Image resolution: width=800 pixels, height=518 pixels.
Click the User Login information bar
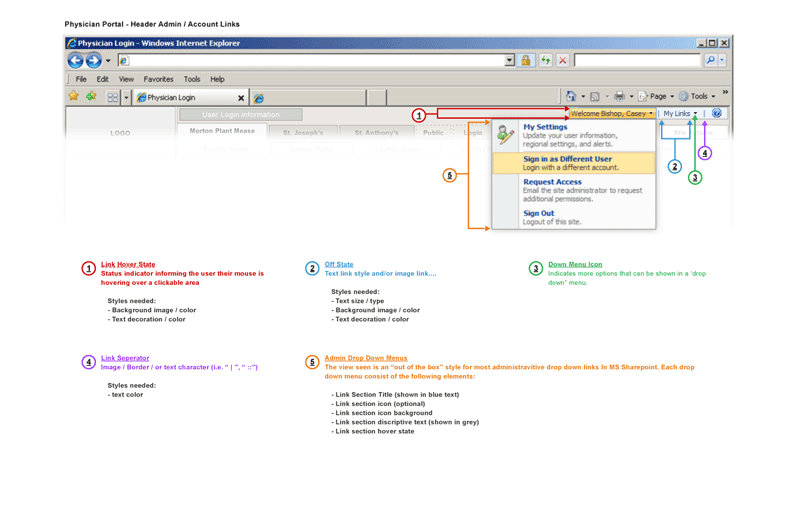241,114
